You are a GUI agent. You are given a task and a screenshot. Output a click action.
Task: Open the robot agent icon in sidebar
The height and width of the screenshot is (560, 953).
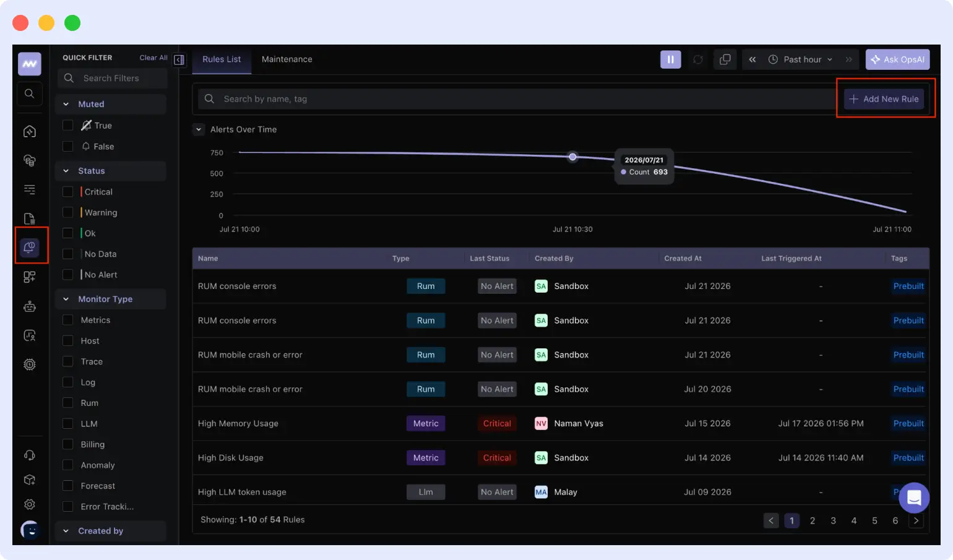[29, 306]
